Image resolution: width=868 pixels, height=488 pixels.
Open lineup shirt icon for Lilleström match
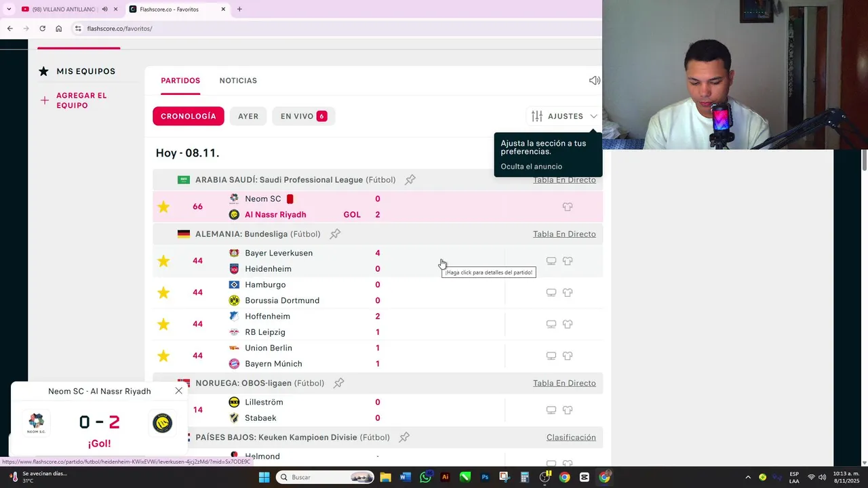568,410
